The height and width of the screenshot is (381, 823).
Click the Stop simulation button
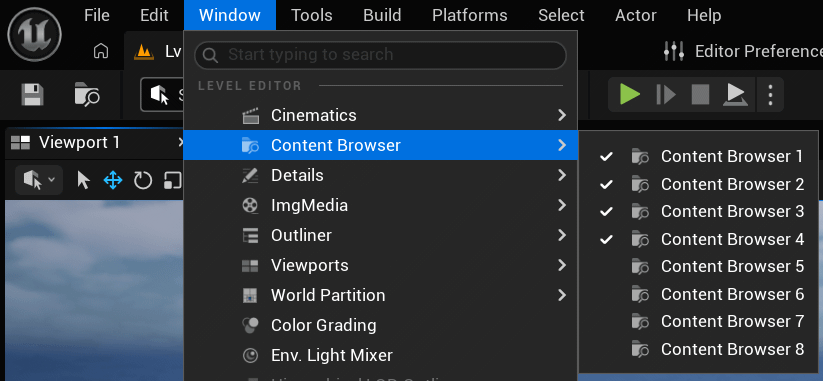click(700, 95)
